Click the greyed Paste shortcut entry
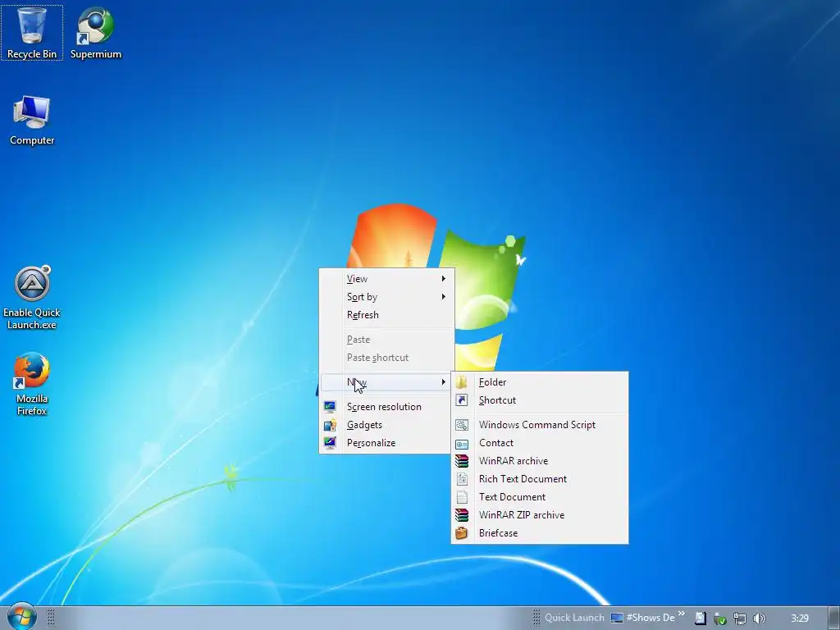840x630 pixels. click(x=387, y=358)
